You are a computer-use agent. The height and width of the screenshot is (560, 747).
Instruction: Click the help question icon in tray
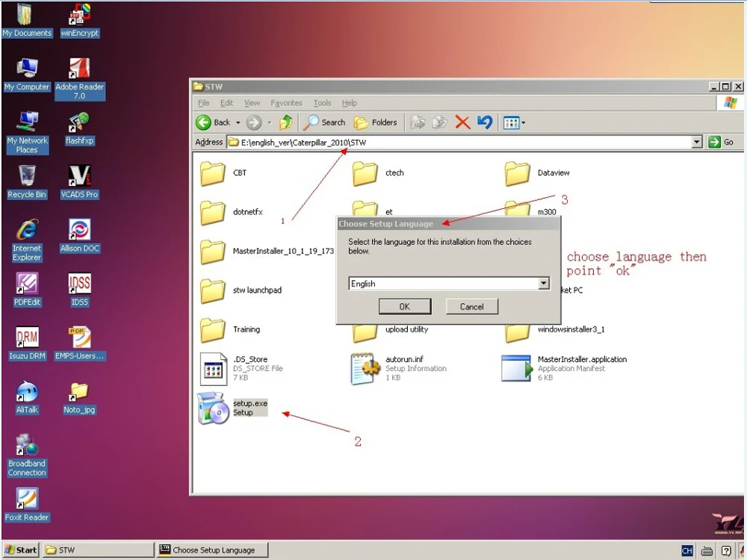coord(726,551)
